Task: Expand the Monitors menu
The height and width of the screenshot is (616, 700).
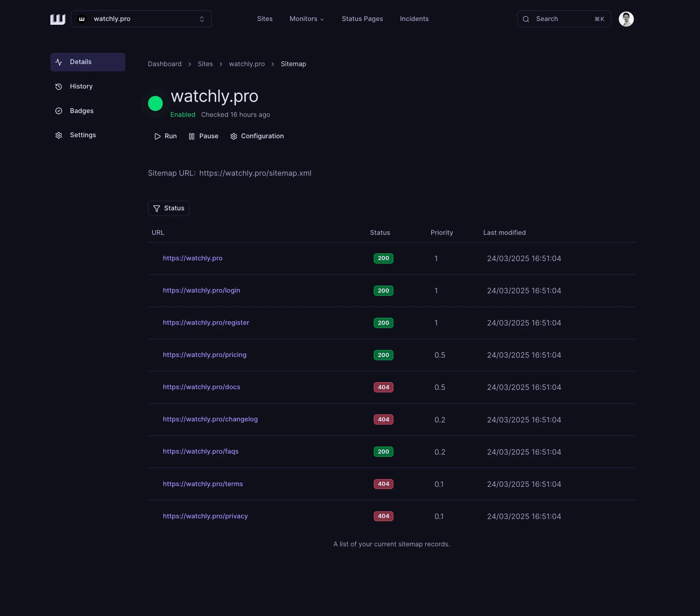Action: [307, 19]
